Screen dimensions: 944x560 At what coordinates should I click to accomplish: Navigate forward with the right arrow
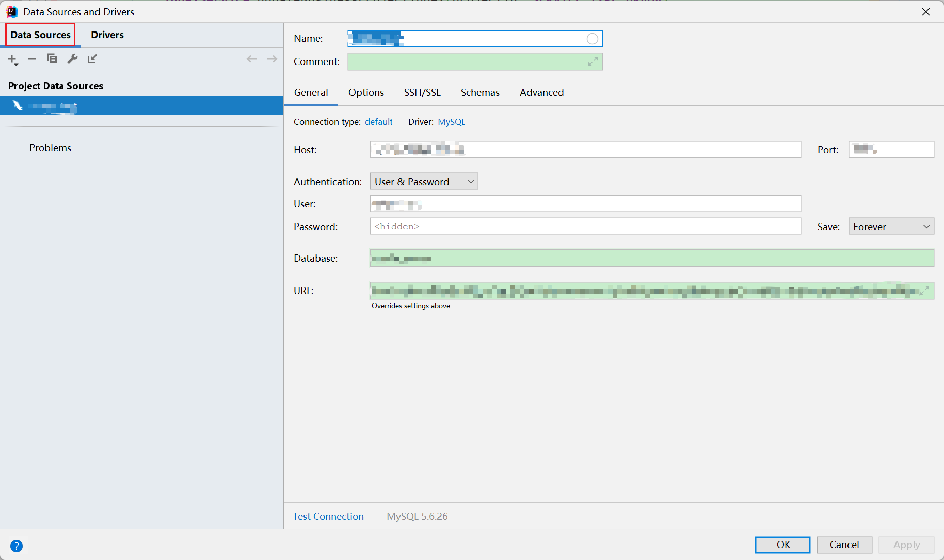coord(272,59)
